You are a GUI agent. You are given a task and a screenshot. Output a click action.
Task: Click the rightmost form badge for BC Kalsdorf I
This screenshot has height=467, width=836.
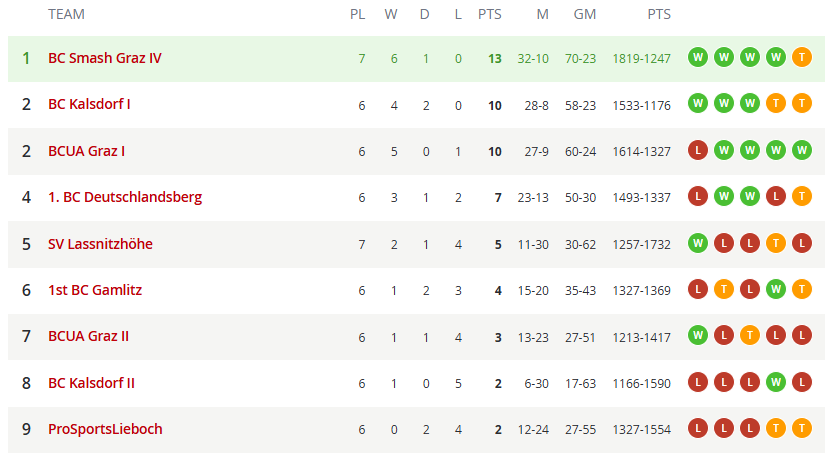[x=801, y=104]
